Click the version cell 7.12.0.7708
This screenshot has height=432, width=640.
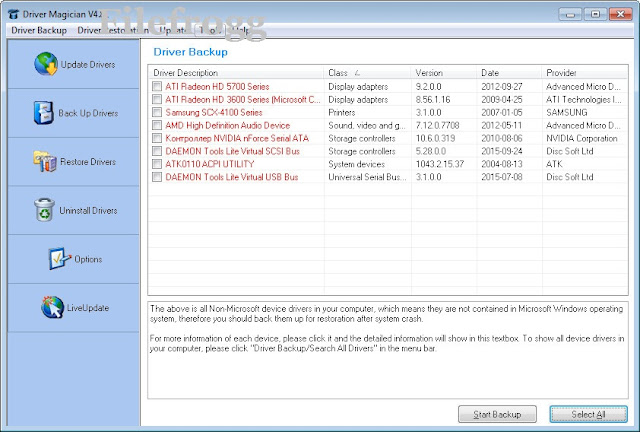pos(437,125)
